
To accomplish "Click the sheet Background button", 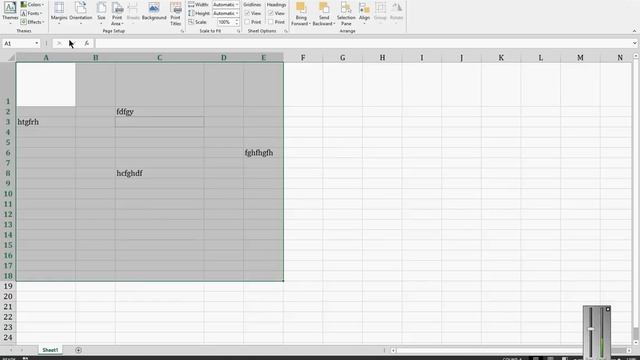I will (x=154, y=11).
